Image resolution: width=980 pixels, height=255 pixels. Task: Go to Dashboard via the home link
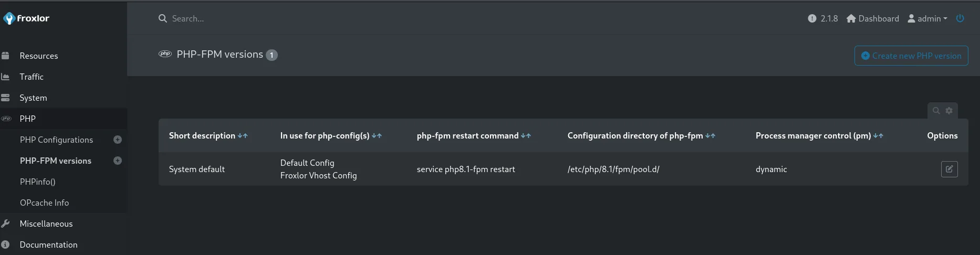[873, 18]
